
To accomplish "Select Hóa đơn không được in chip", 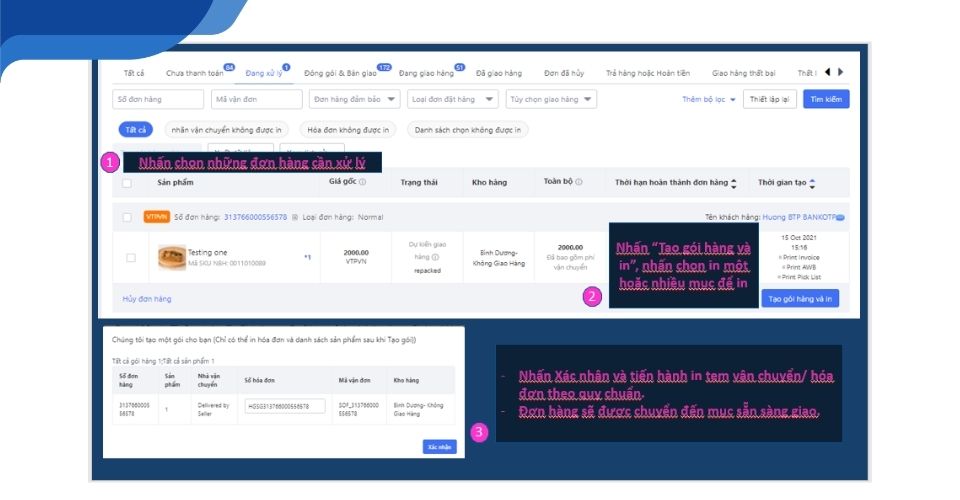I will point(348,130).
